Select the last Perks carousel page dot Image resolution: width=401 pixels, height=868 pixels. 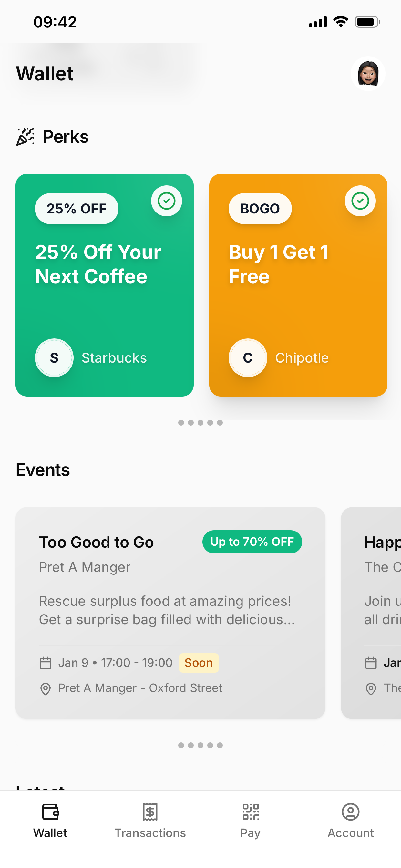(x=220, y=423)
